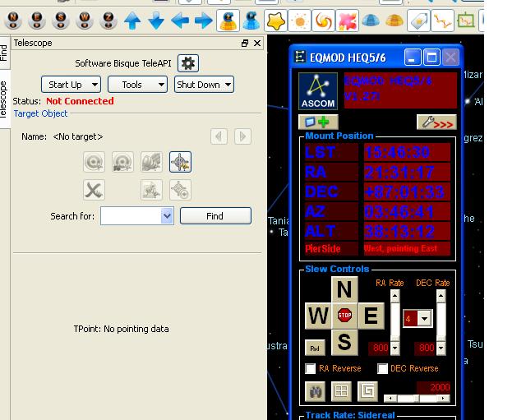Viewport: 526px width, 420px height.
Task: Open the slew rate preset dropdown showing 4
Action: point(417,318)
